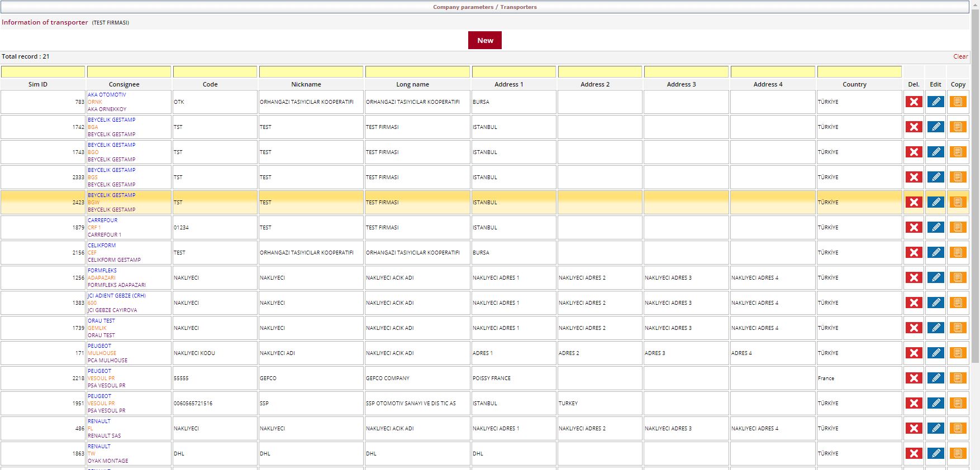Sort by Country column header
The height and width of the screenshot is (470, 980).
point(854,84)
